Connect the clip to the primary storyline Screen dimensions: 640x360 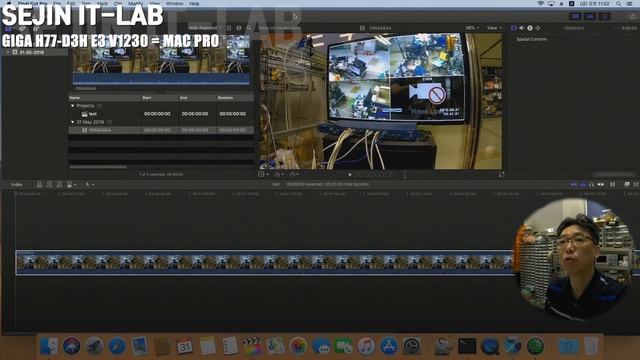pyautogui.click(x=40, y=184)
